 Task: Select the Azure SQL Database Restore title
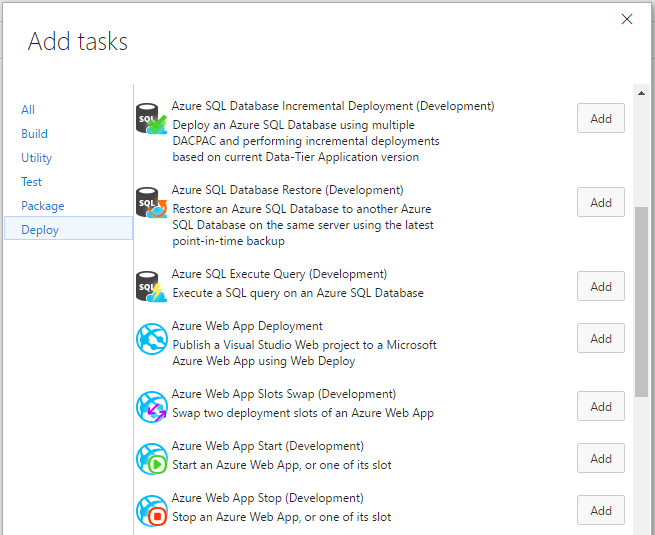tap(287, 190)
